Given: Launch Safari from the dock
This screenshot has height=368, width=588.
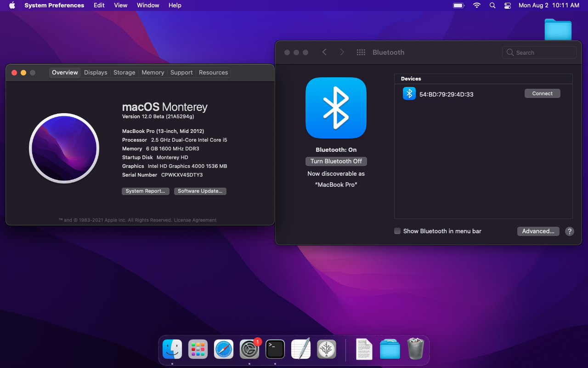Looking at the screenshot, I should pyautogui.click(x=224, y=350).
